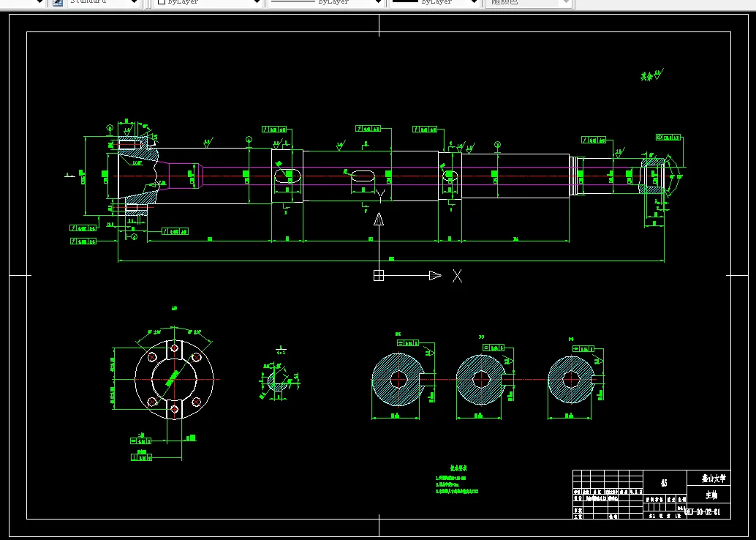Open the ByLayer lineweight dropdown
This screenshot has height=540, width=756.
[x=434, y=2]
